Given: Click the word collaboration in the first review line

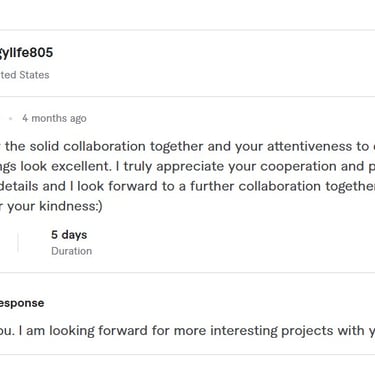Looking at the screenshot, I should pyautogui.click(x=104, y=146).
